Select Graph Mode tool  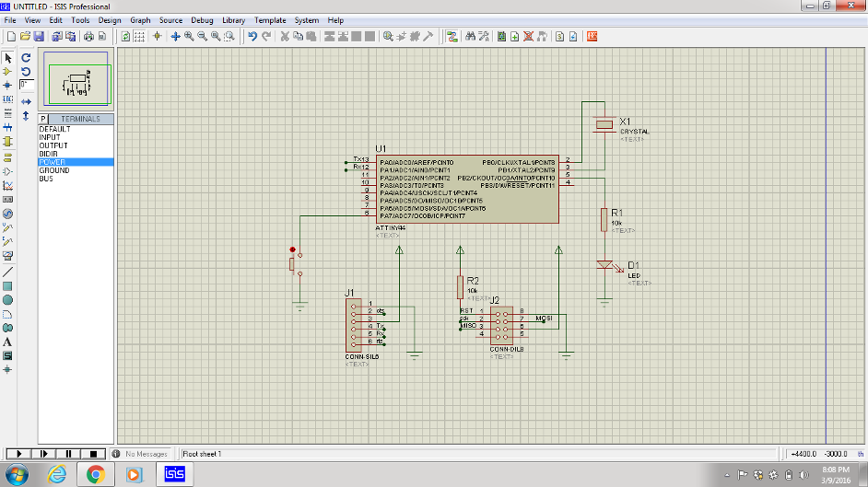coord(7,186)
